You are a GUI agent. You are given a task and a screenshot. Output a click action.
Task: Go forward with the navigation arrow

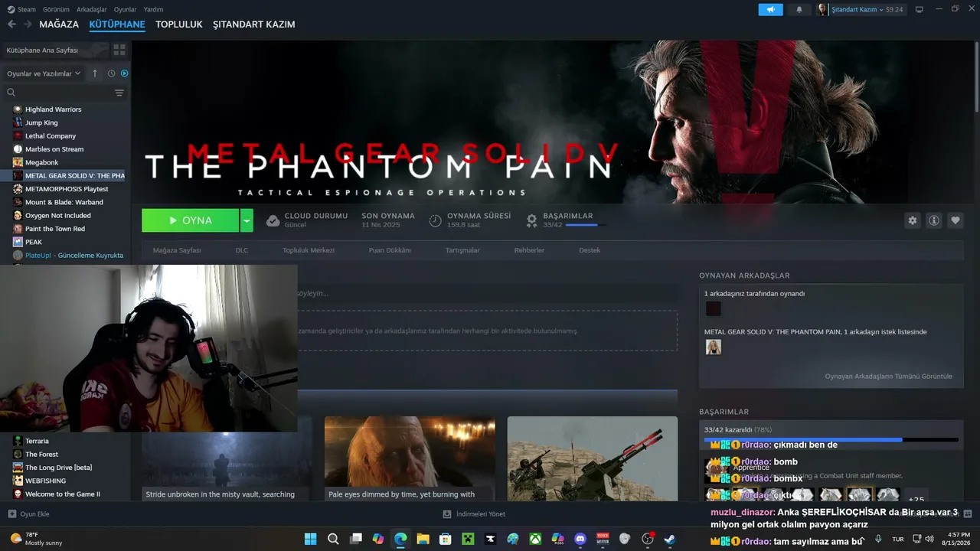click(28, 24)
